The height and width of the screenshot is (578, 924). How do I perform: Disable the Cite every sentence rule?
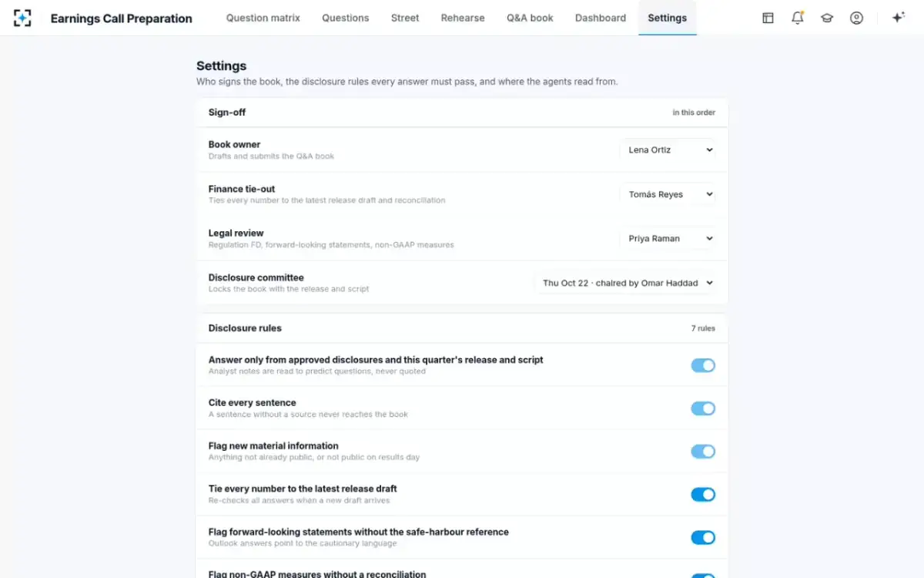click(x=703, y=408)
